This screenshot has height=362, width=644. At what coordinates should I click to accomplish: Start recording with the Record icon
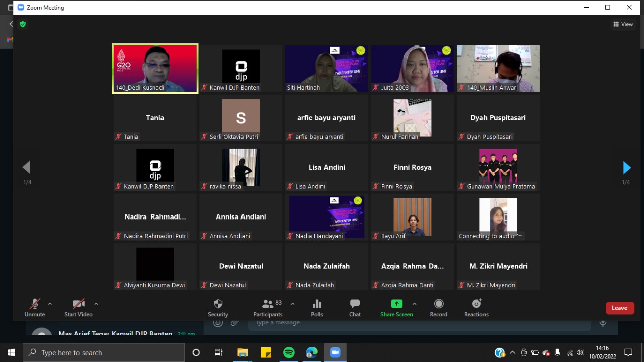click(x=438, y=304)
